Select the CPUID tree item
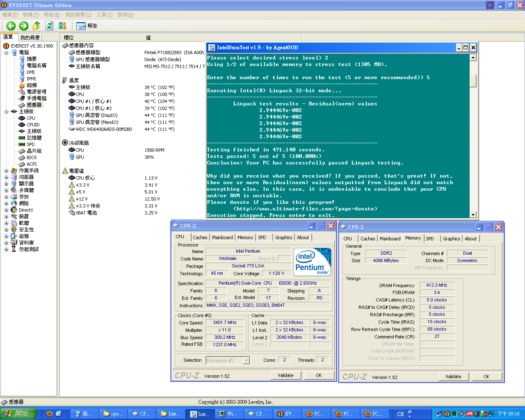 point(33,125)
